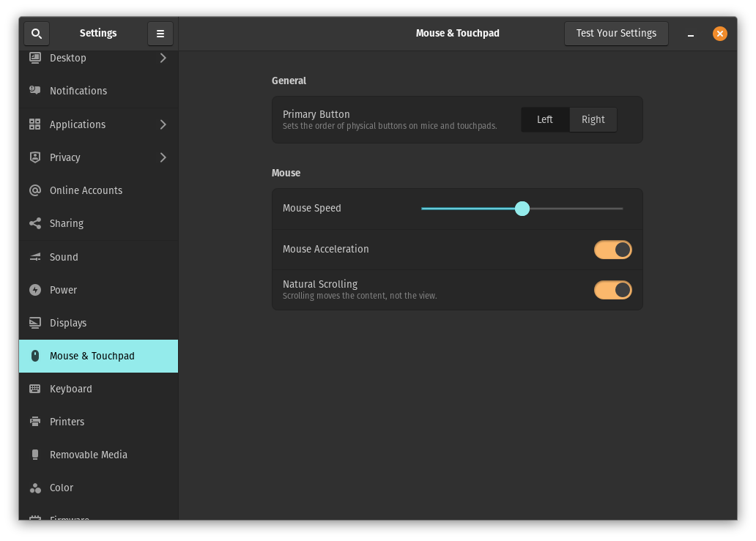
Task: Click the Mouse section heading
Action: pos(286,173)
